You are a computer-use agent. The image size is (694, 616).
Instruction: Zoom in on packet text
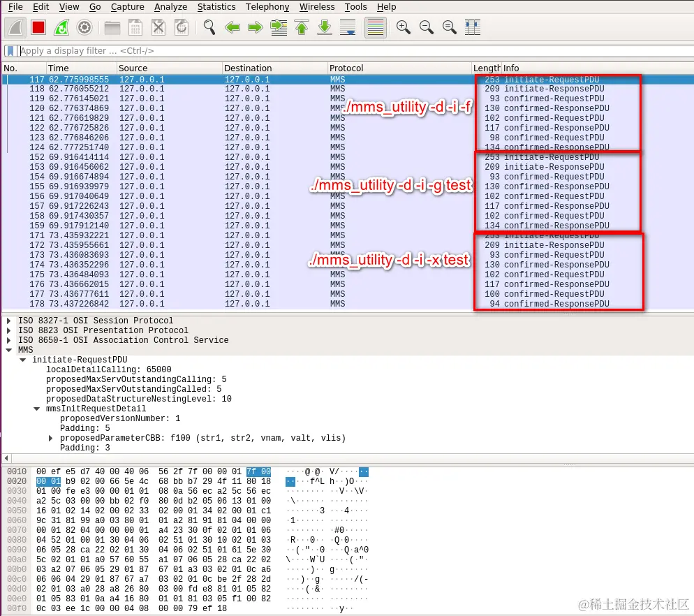(404, 27)
